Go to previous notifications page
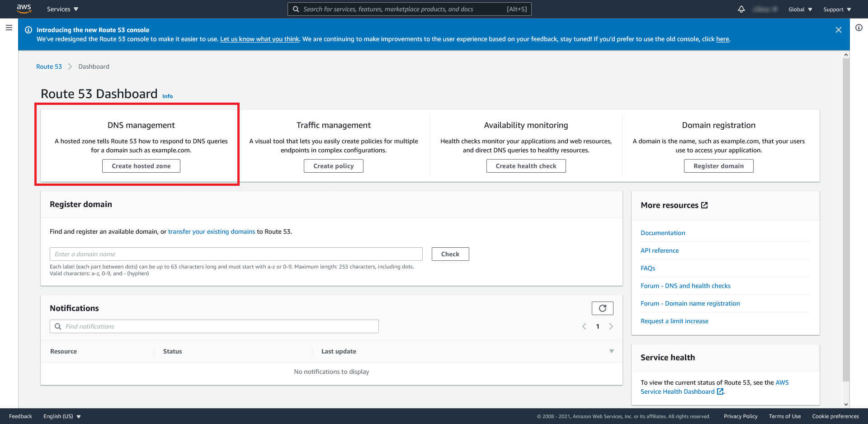The height and width of the screenshot is (424, 868). (584, 326)
